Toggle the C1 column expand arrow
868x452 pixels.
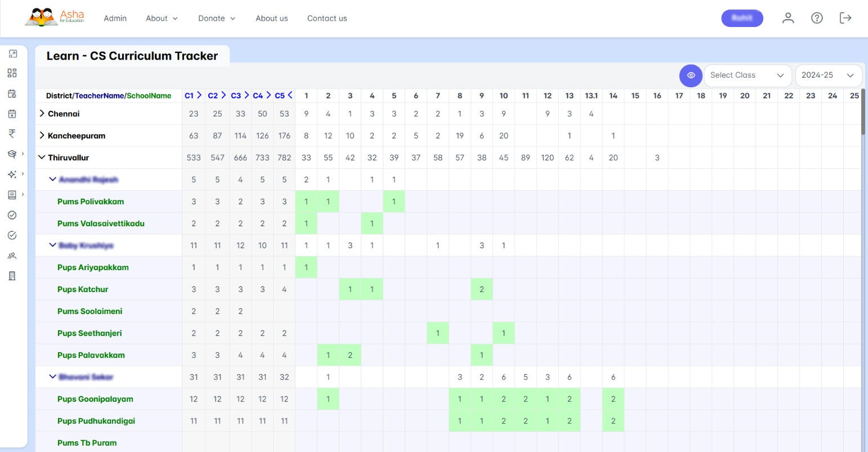[x=199, y=96]
